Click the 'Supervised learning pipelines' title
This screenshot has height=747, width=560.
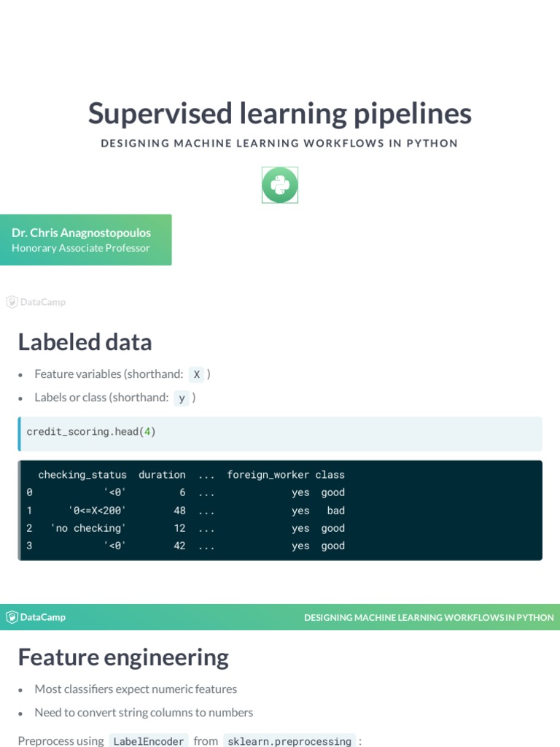tap(280, 114)
